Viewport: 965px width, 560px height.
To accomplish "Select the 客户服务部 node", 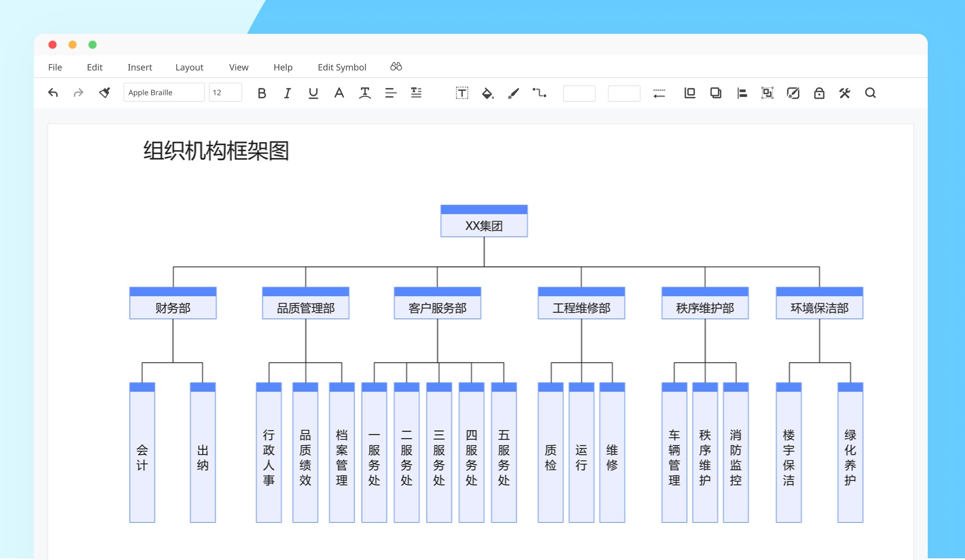I will click(437, 303).
